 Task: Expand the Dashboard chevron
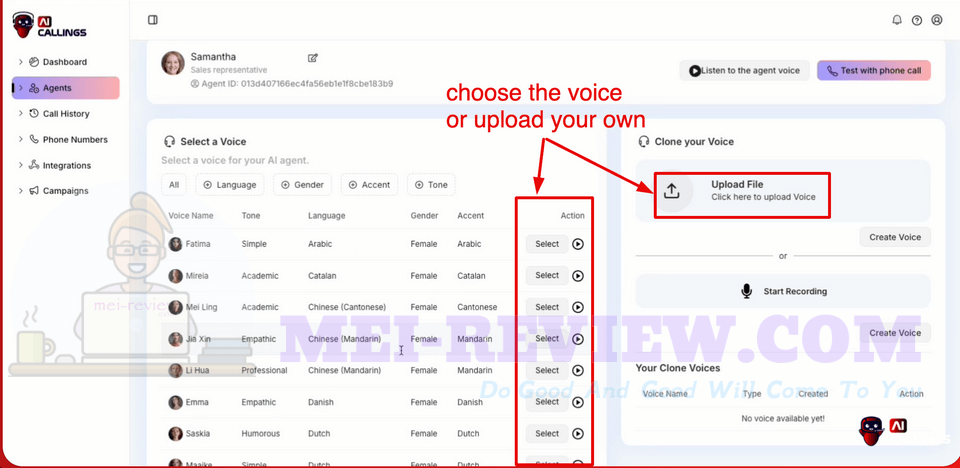(20, 62)
